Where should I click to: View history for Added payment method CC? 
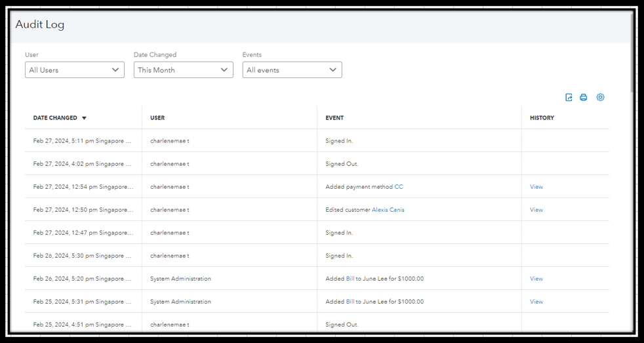coord(536,187)
